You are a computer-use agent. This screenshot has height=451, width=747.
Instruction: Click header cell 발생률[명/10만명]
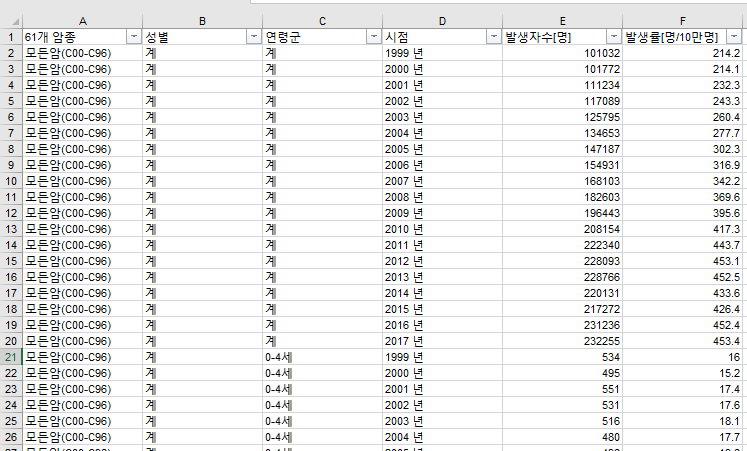683,37
